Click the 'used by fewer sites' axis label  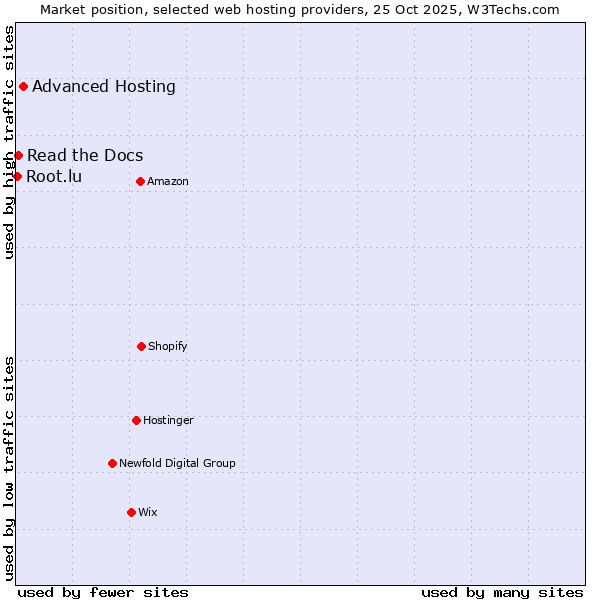coord(103,592)
